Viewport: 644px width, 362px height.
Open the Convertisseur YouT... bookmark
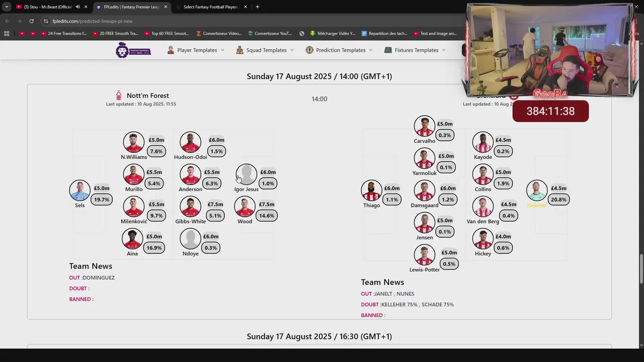270,34
